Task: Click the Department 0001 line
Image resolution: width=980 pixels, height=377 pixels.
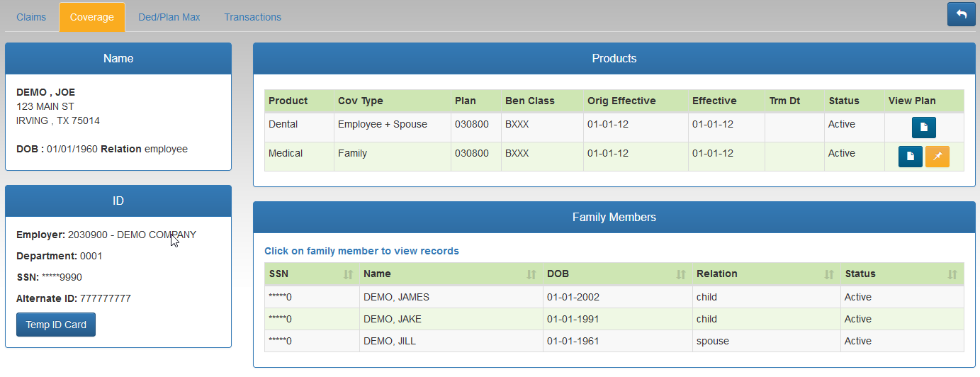Action: click(60, 256)
